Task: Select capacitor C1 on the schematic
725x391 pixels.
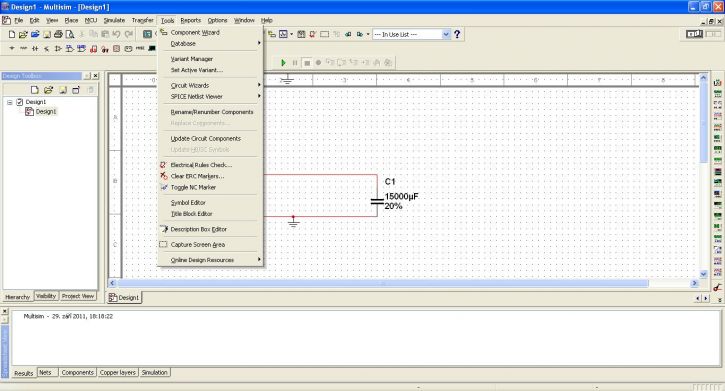Action: tap(377, 202)
